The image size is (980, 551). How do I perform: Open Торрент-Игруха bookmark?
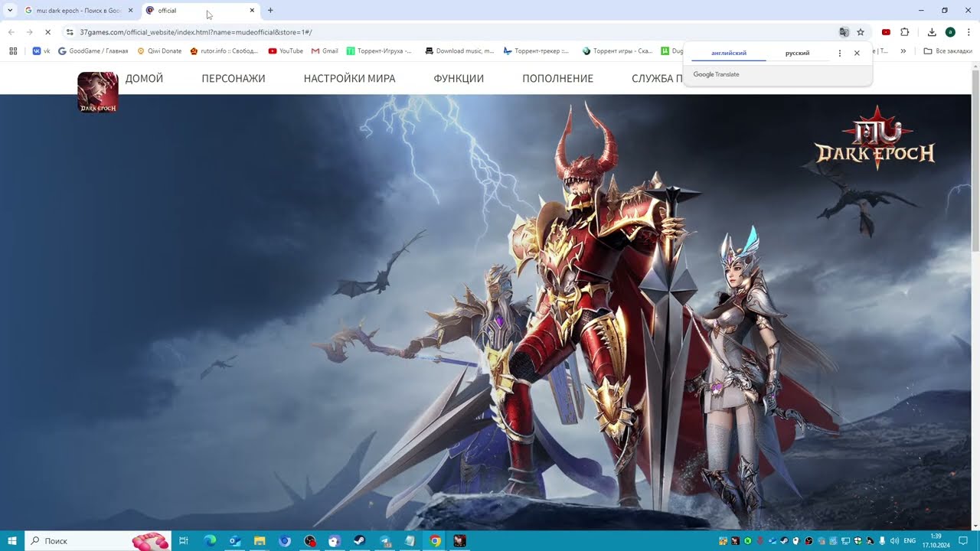[379, 51]
